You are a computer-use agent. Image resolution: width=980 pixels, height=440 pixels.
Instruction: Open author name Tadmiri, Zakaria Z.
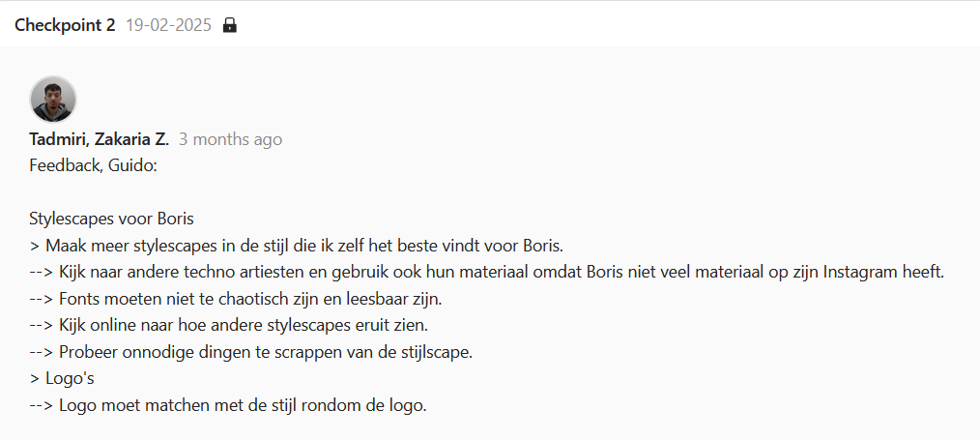click(x=100, y=139)
